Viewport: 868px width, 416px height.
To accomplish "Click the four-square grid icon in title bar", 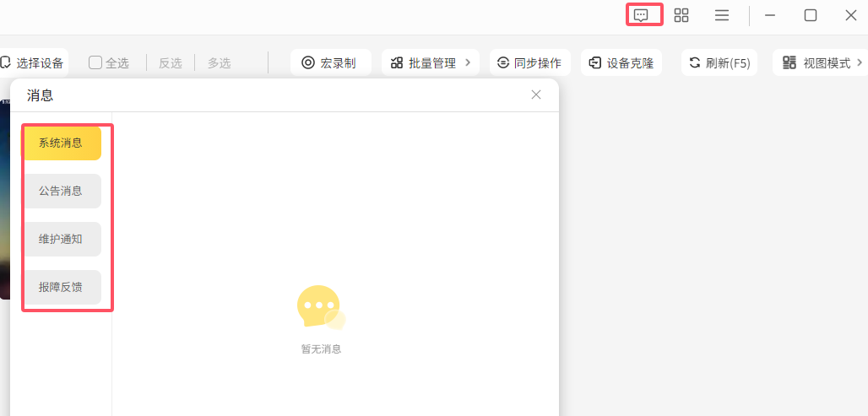I will tap(681, 15).
